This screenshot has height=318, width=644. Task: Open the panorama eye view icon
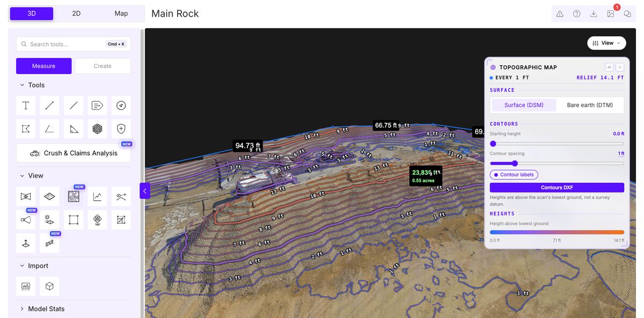point(26,197)
